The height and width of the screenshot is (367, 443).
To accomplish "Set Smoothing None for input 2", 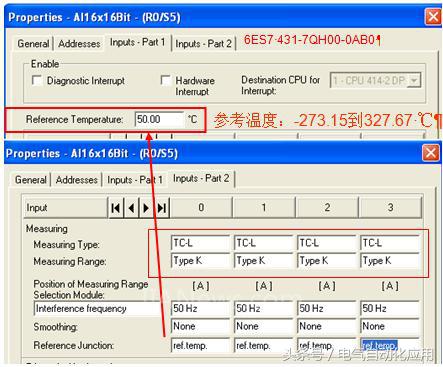I will coord(326,326).
